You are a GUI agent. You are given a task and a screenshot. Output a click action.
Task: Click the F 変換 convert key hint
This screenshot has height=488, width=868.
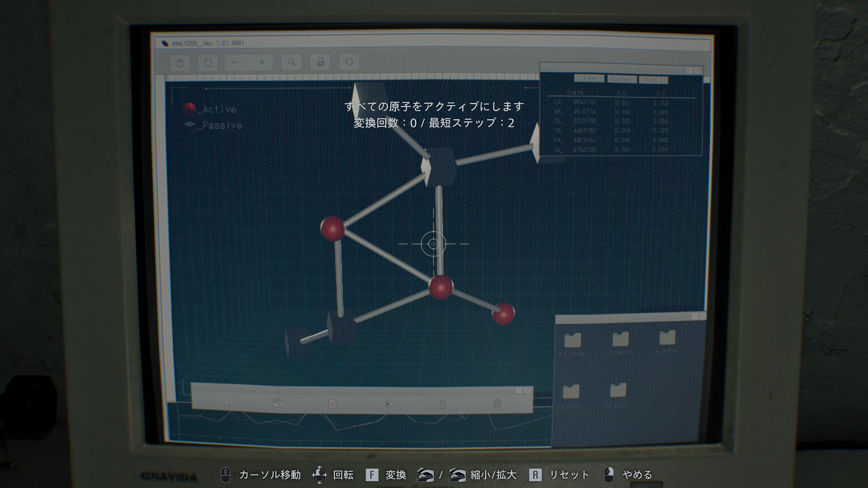(x=386, y=475)
